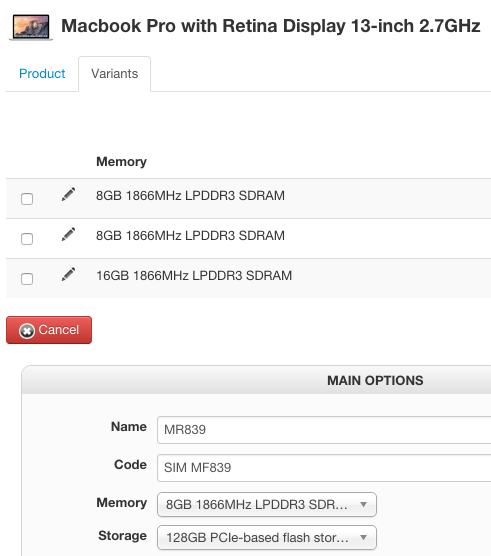Check the first 8GB variant checkbox
491x556 pixels.
pos(27,199)
